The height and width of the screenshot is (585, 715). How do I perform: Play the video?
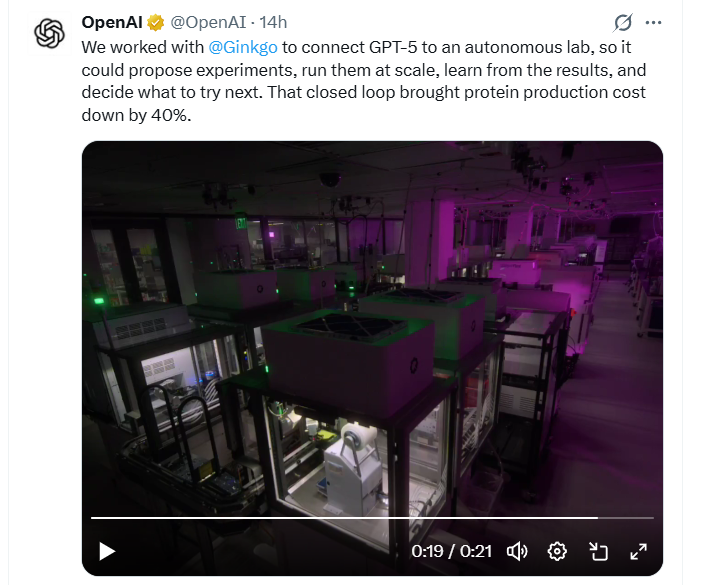coord(107,551)
